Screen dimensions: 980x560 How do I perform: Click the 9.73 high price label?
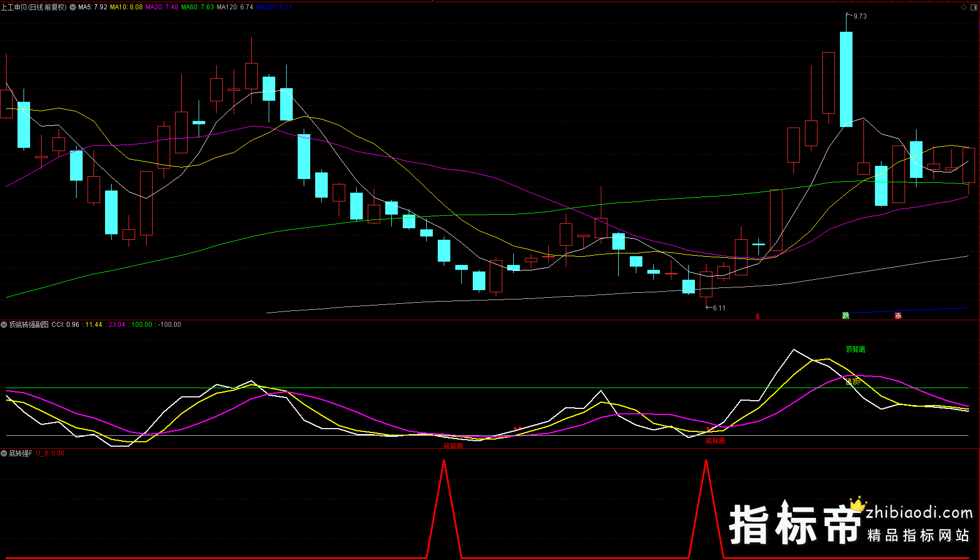coord(860,16)
